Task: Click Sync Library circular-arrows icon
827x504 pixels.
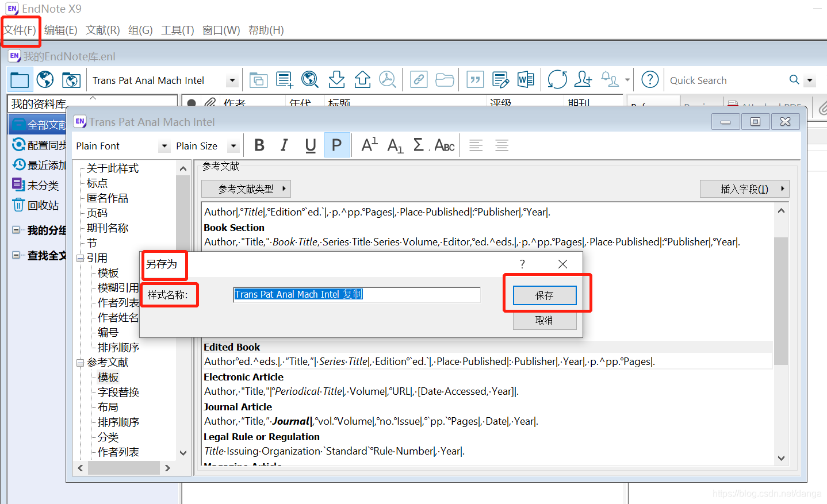Action: point(557,80)
